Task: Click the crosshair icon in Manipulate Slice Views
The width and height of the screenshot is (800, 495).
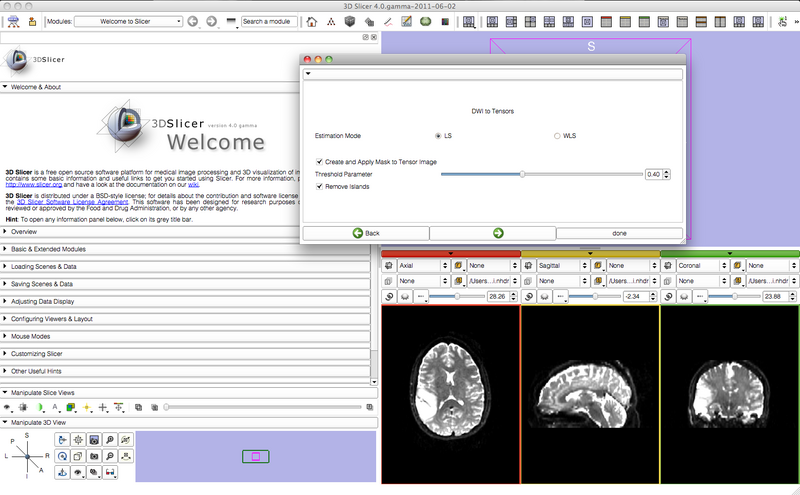Action: point(102,408)
